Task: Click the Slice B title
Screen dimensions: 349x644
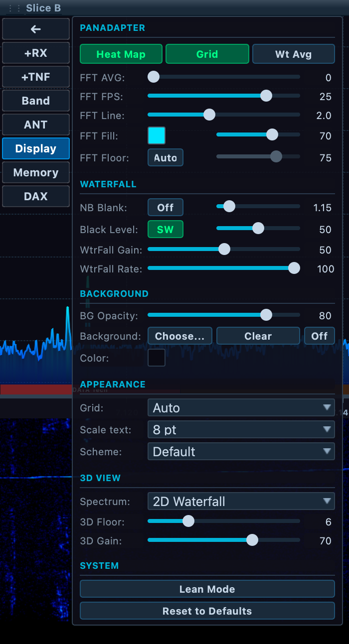Action: (x=43, y=8)
